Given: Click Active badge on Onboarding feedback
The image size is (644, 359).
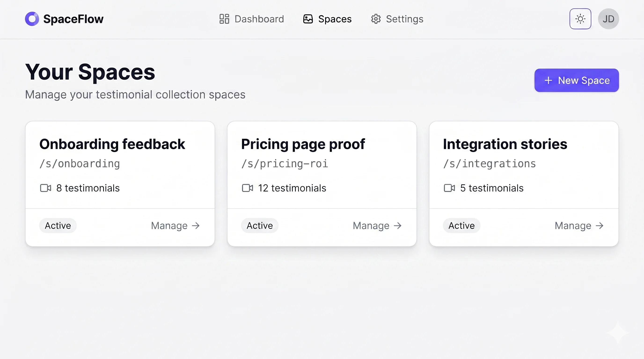Looking at the screenshot, I should [58, 226].
